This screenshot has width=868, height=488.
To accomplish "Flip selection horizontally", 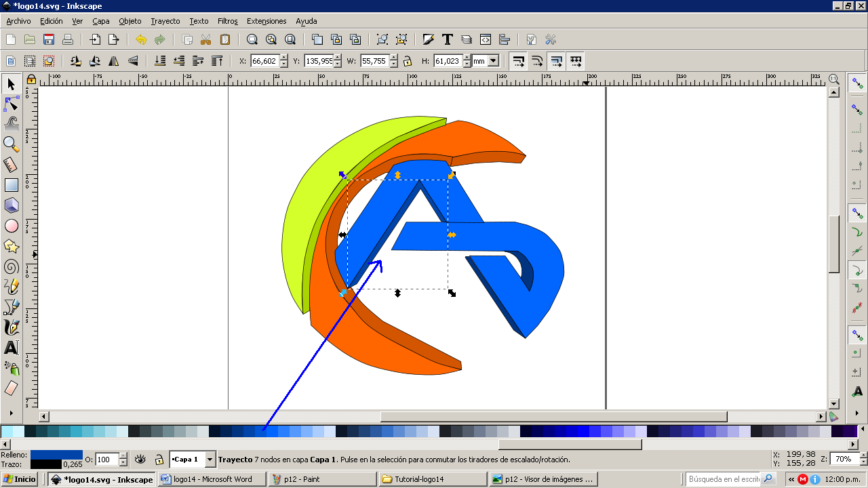I will coord(114,61).
